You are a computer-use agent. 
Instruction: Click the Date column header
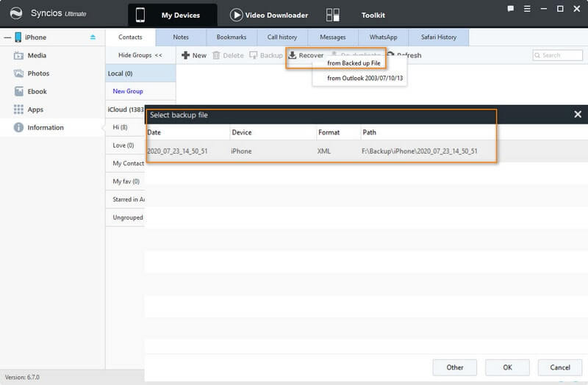pyautogui.click(x=188, y=132)
